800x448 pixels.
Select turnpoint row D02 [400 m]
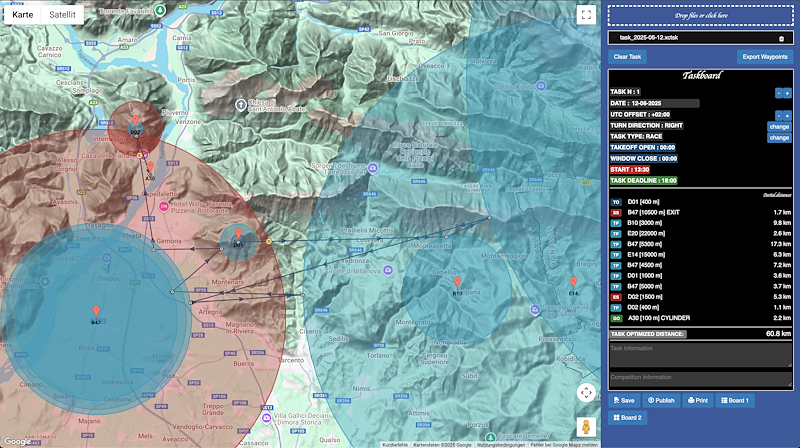pyautogui.click(x=701, y=308)
